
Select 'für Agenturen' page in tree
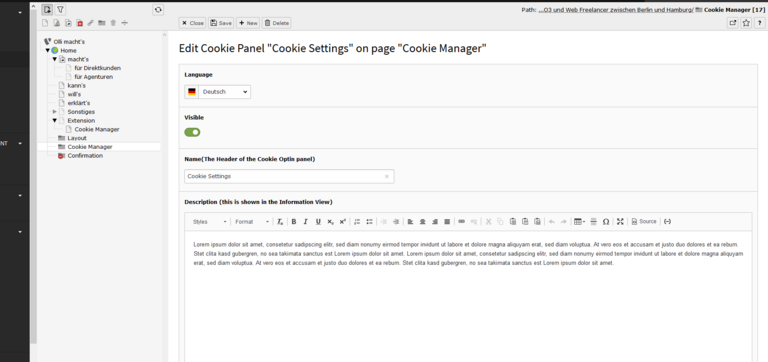coord(94,77)
